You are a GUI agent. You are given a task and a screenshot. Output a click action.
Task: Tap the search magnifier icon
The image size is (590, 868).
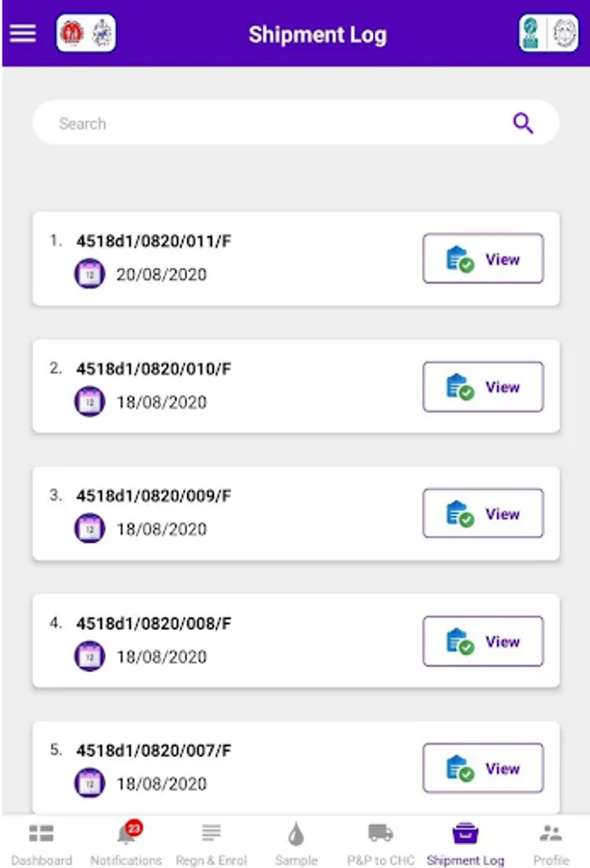click(523, 123)
